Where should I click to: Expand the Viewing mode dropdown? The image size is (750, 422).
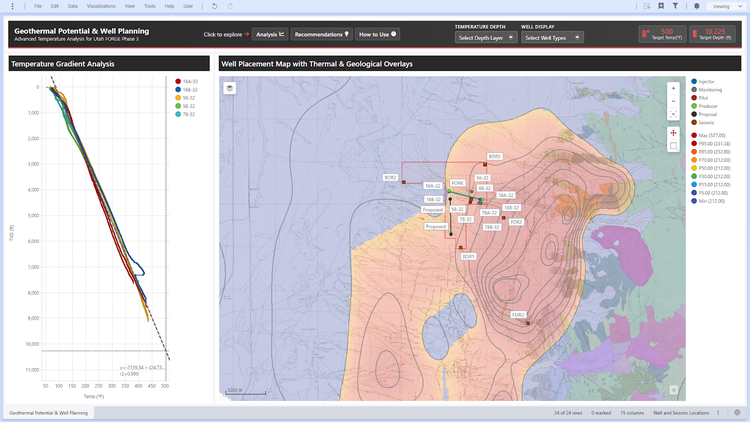726,6
